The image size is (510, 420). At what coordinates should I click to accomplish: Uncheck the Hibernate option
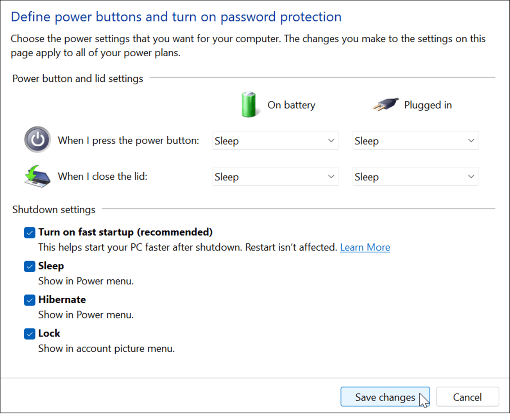(x=29, y=300)
